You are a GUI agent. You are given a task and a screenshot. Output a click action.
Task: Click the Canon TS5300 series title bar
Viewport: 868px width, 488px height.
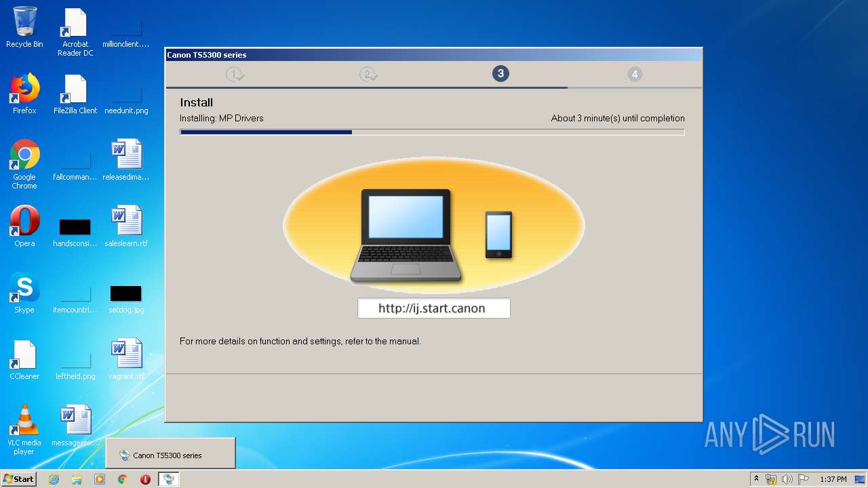click(434, 55)
